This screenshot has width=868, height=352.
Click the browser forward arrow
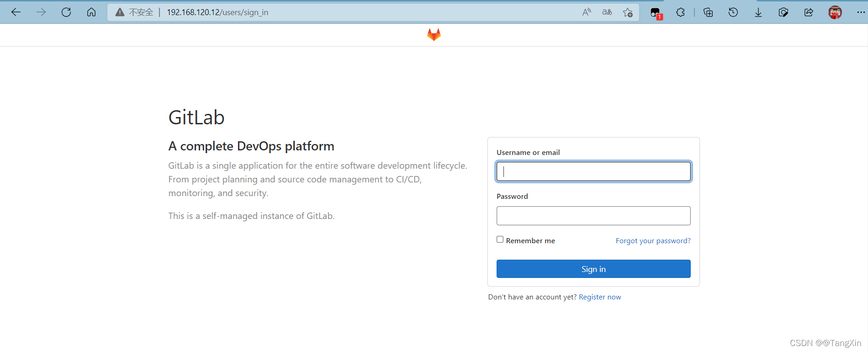coord(41,12)
